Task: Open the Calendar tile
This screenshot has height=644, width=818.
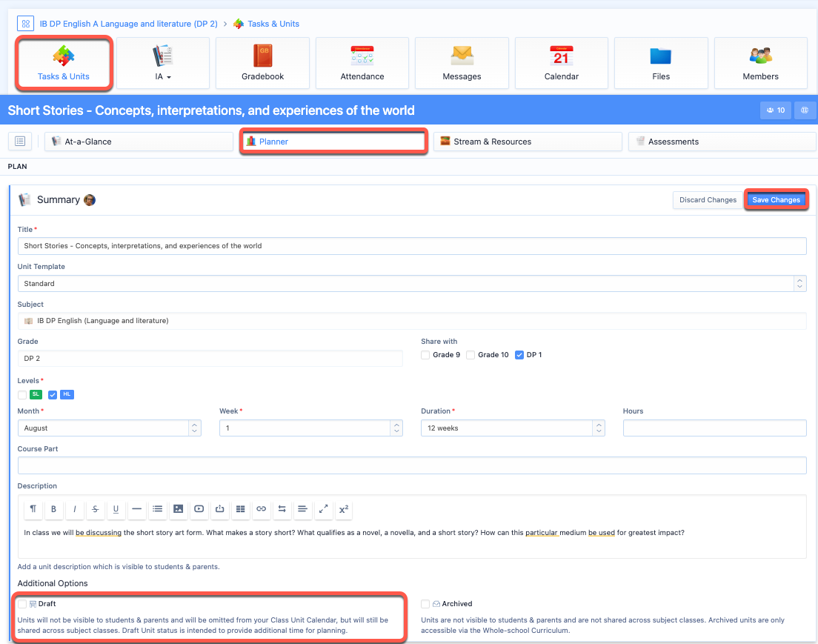Action: [562, 63]
